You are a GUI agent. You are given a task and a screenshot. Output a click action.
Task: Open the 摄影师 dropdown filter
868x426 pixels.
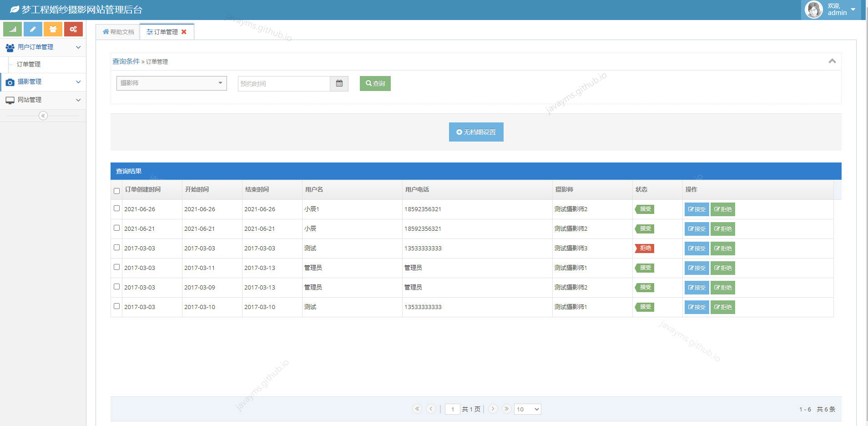pyautogui.click(x=171, y=83)
